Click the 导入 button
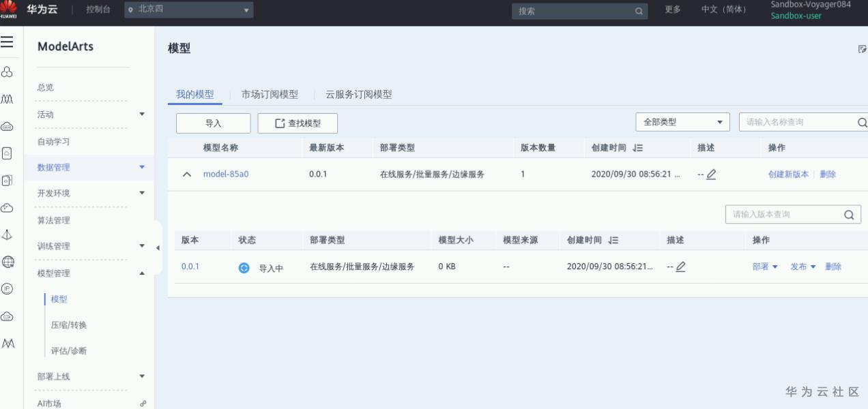Viewport: 868px width, 409px height. click(x=214, y=123)
